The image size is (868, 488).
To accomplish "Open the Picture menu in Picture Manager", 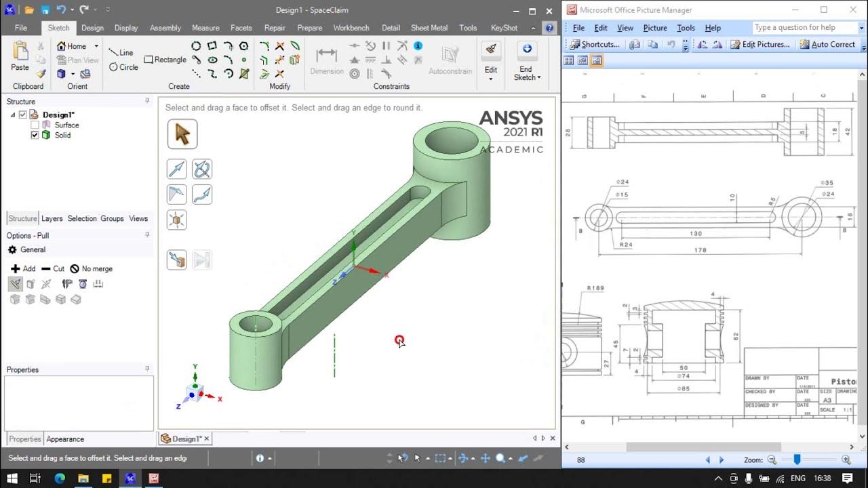I will point(655,28).
